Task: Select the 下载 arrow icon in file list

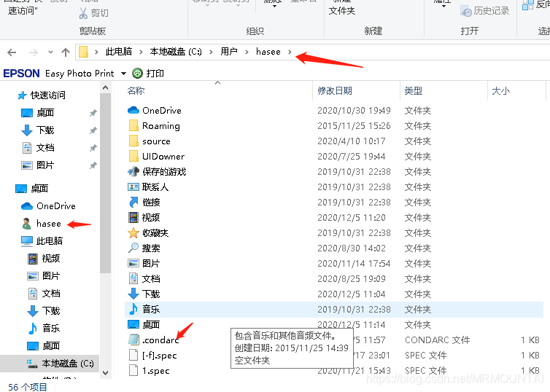Action: point(133,294)
